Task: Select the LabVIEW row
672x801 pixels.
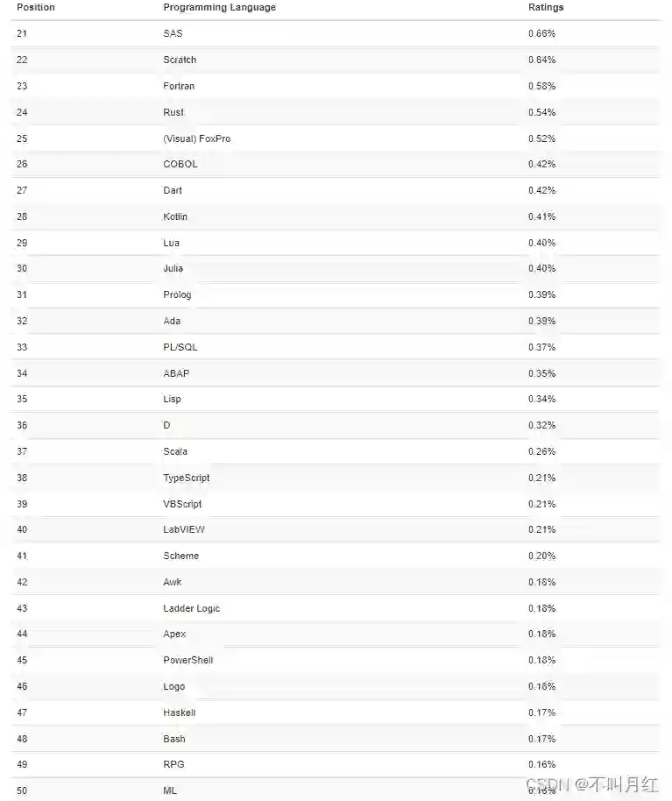Action: coord(184,530)
